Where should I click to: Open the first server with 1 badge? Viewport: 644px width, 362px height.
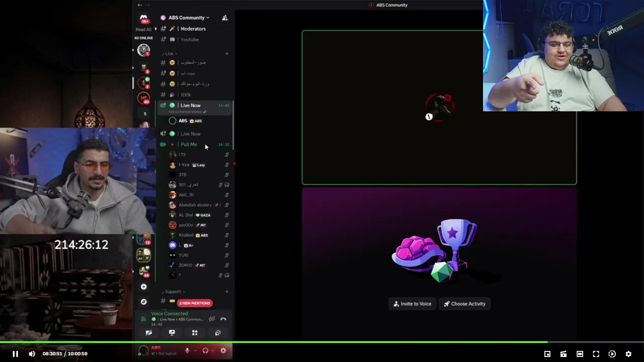pyautogui.click(x=144, y=50)
